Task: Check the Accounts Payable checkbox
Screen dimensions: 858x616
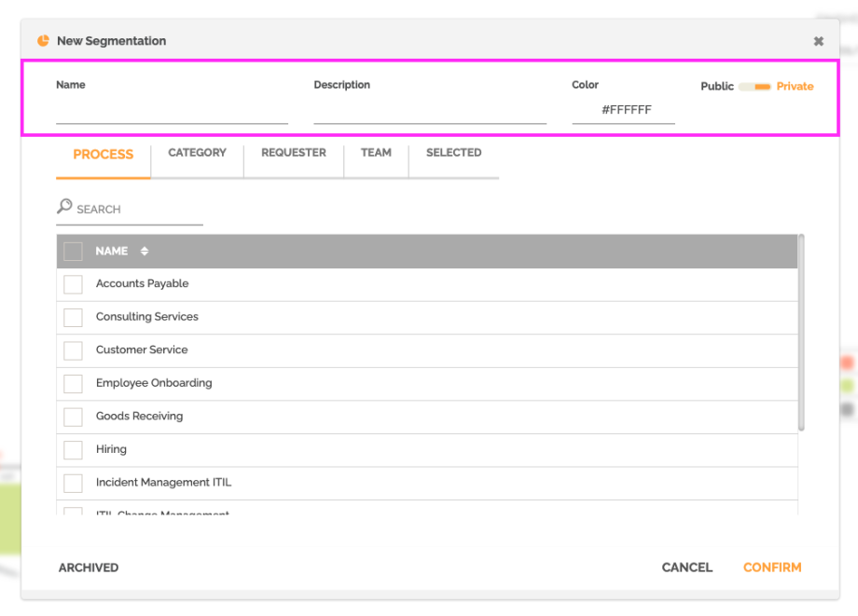Action: (73, 284)
